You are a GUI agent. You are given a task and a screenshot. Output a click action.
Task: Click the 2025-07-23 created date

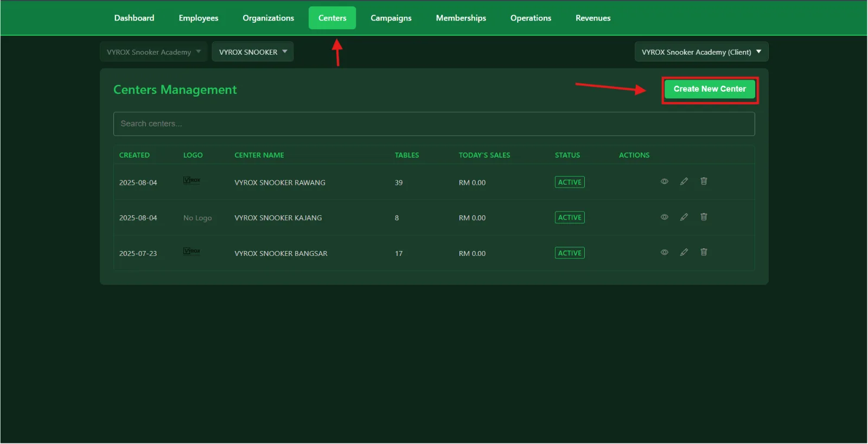coord(138,254)
